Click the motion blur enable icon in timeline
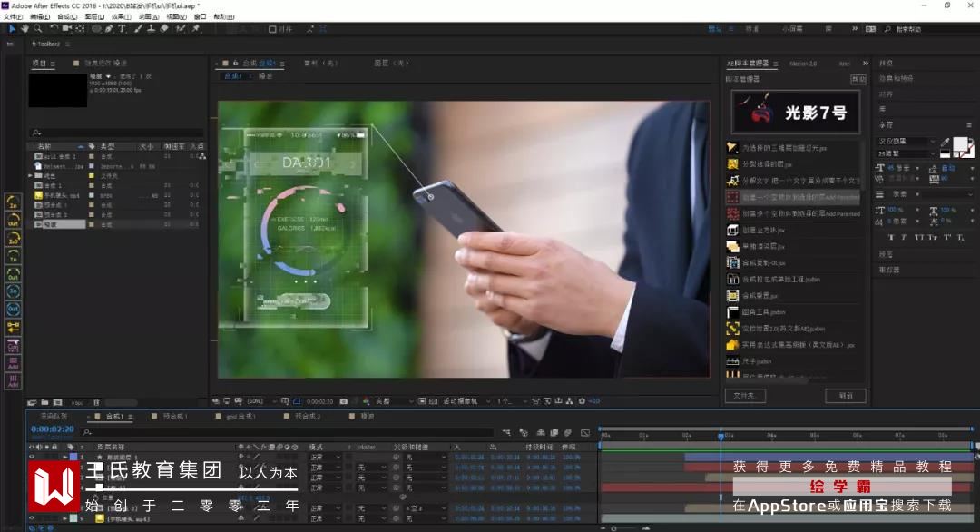This screenshot has height=532, width=980. pyautogui.click(x=567, y=433)
